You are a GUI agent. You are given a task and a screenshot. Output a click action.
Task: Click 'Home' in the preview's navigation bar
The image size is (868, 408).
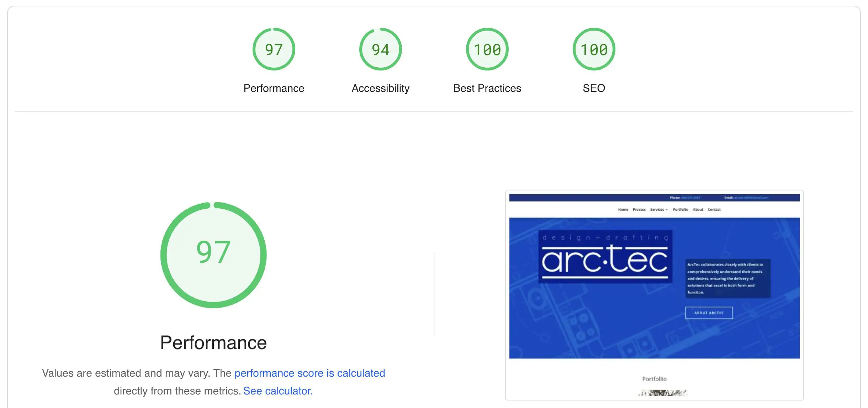tap(623, 210)
